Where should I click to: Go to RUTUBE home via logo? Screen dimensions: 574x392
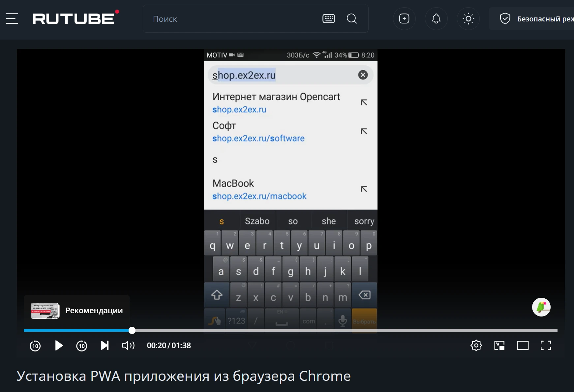point(74,18)
